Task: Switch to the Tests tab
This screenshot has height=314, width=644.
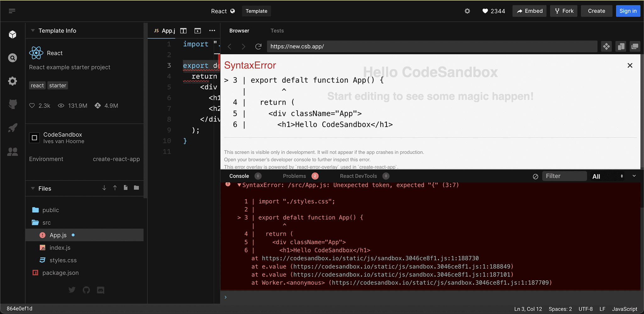Action: 277,31
